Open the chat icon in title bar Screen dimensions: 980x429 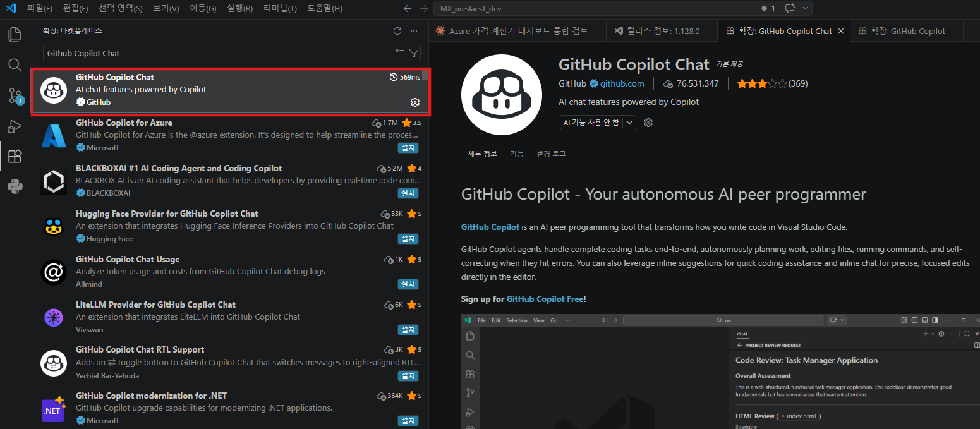790,9
